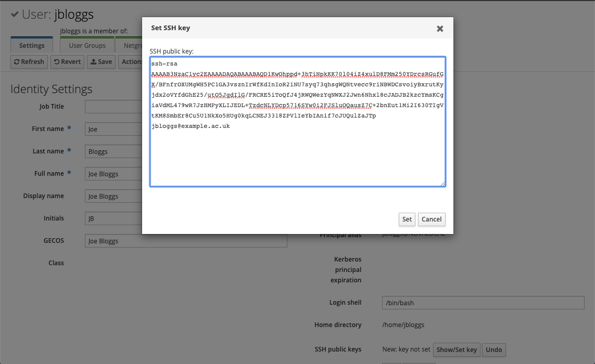Click the Show/Set key button
Image resolution: width=595 pixels, height=364 pixels.
[457, 349]
